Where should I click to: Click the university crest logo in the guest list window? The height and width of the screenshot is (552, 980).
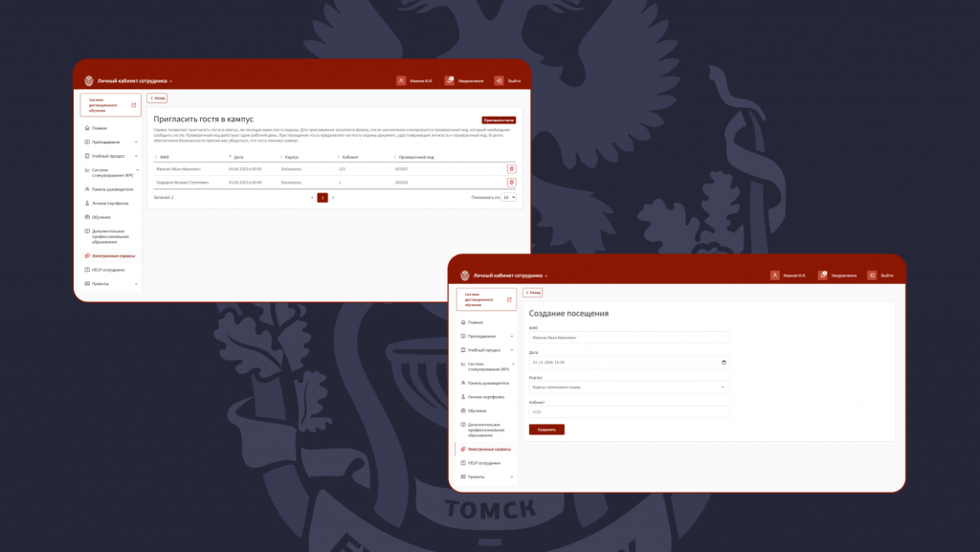point(89,80)
